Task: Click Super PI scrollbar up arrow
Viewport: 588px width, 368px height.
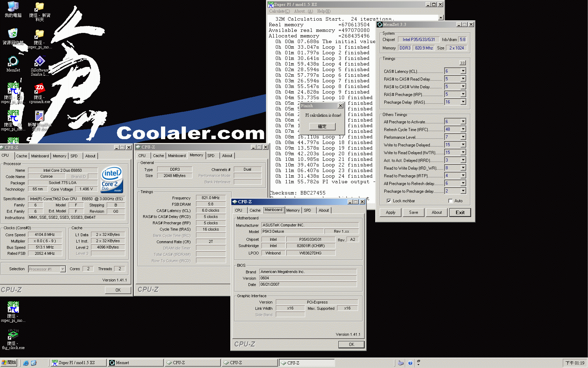Action: tap(441, 18)
